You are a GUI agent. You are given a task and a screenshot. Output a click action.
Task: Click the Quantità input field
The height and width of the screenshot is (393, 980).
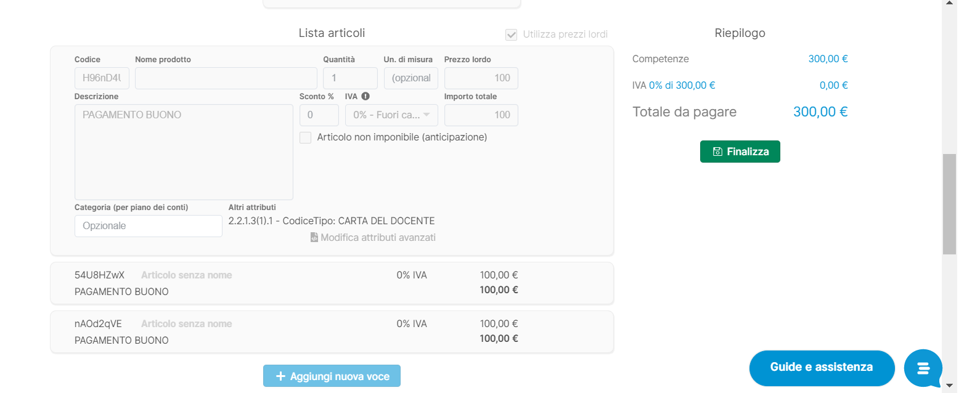click(x=350, y=78)
